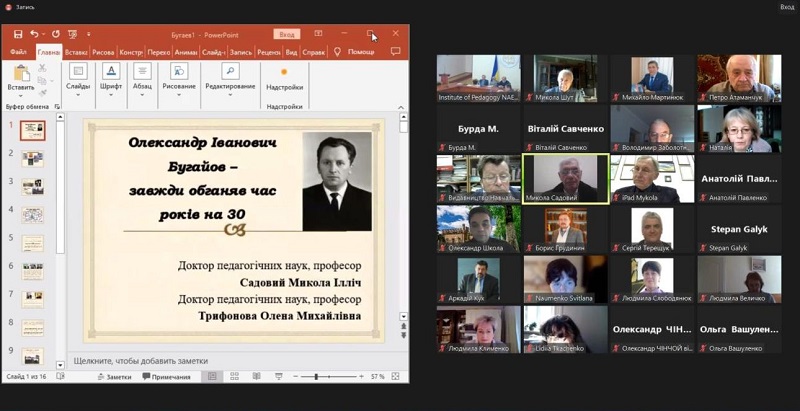Select Stepan Galyk participant tile
Screen dimensions: 800x411
click(x=739, y=229)
